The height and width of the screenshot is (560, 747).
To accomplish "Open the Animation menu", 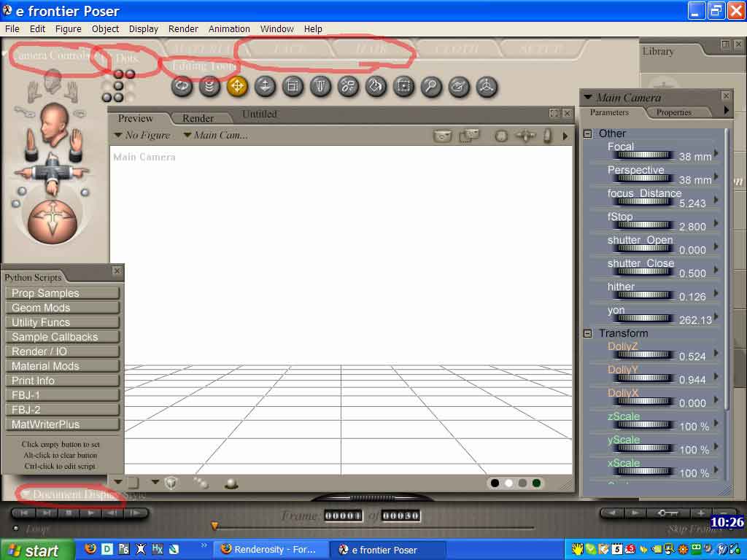I will [229, 28].
